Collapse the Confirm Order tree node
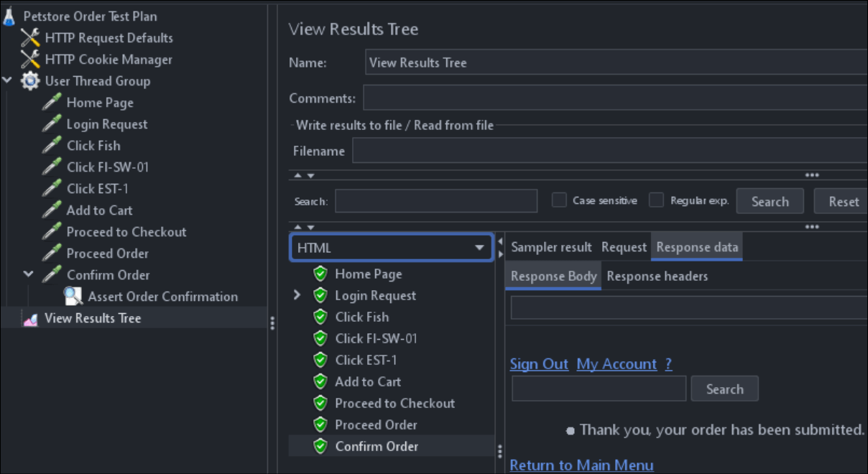This screenshot has width=868, height=474. [27, 274]
